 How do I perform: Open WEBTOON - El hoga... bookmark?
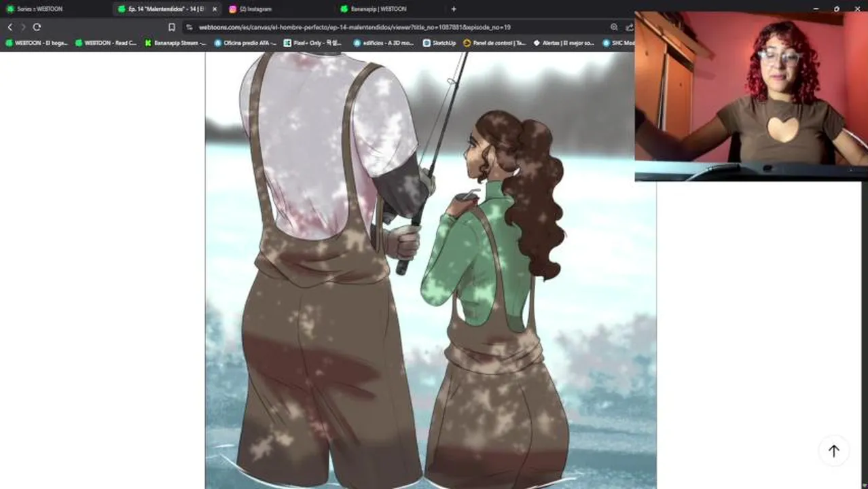click(x=37, y=43)
